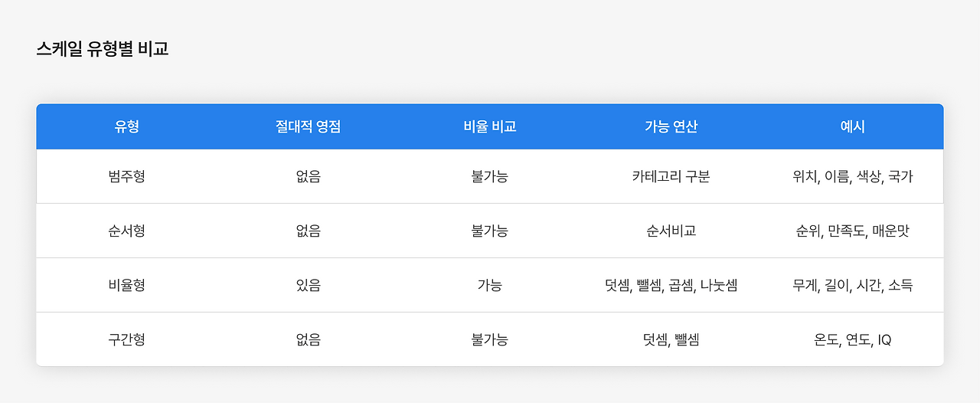Click the 스케일 유형별 비교 title
The width and height of the screenshot is (980, 403).
pos(102,50)
